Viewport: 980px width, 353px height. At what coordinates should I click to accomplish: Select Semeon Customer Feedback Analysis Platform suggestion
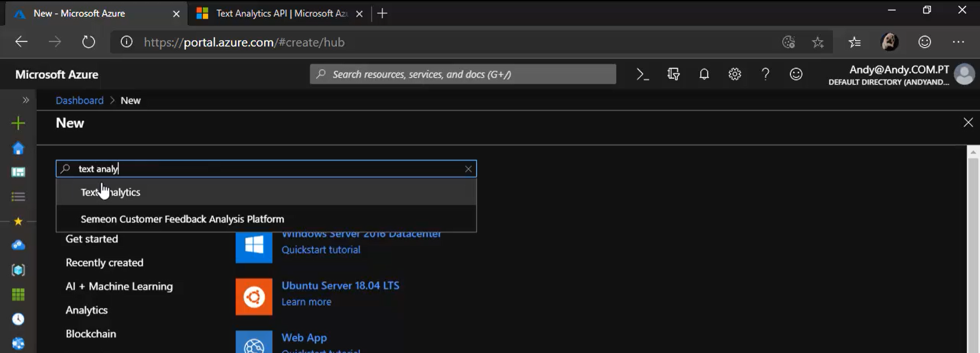click(x=266, y=219)
